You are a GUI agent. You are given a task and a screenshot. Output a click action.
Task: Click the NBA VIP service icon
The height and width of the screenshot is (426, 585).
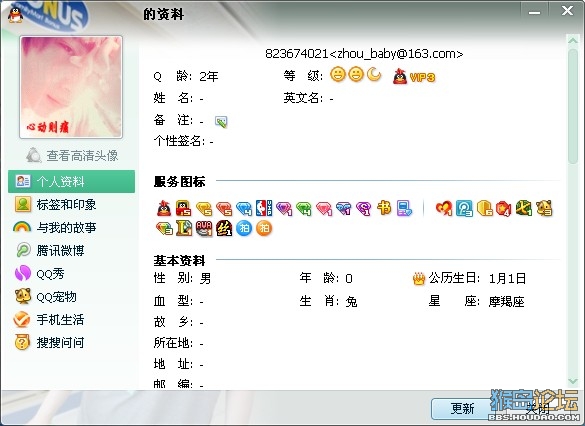[264, 208]
